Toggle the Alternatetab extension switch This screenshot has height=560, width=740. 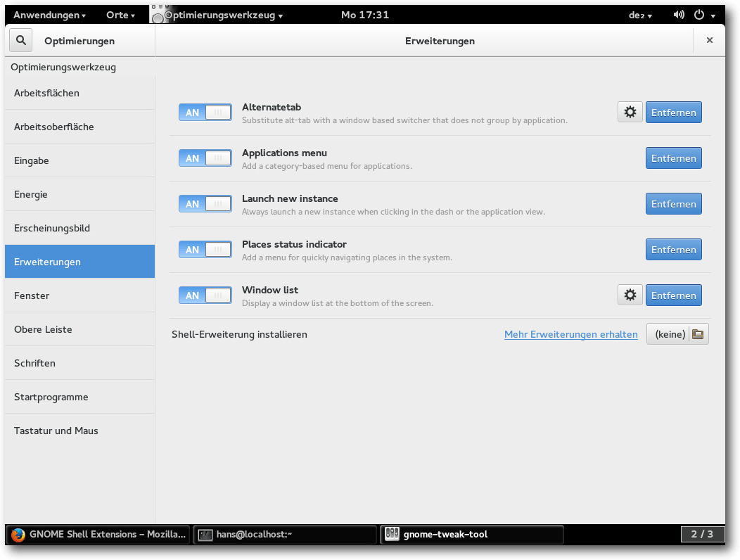point(205,113)
